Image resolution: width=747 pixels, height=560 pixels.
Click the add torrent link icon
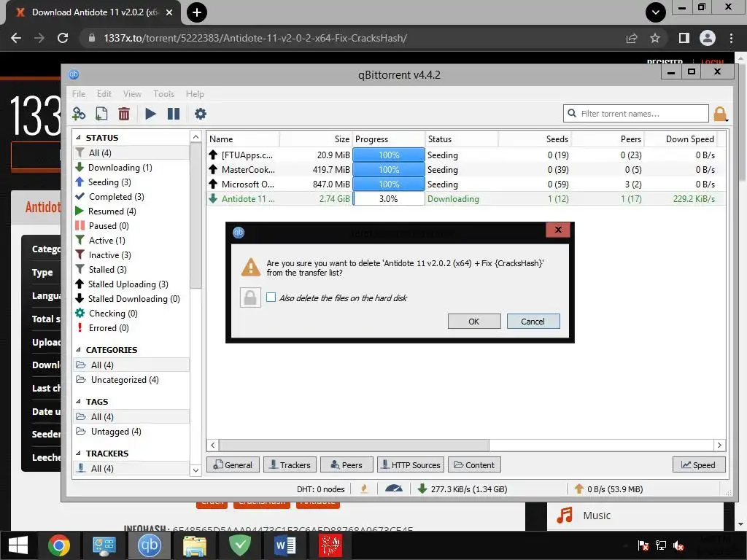(79, 114)
